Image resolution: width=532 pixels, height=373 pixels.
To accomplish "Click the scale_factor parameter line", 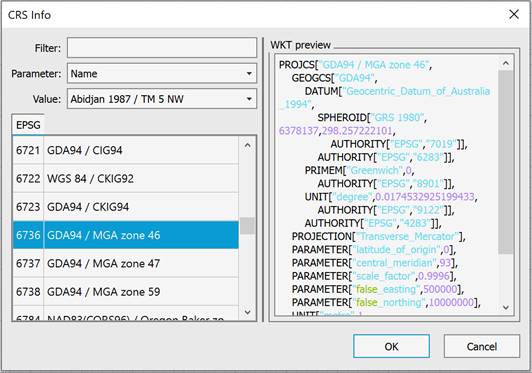I will (374, 276).
